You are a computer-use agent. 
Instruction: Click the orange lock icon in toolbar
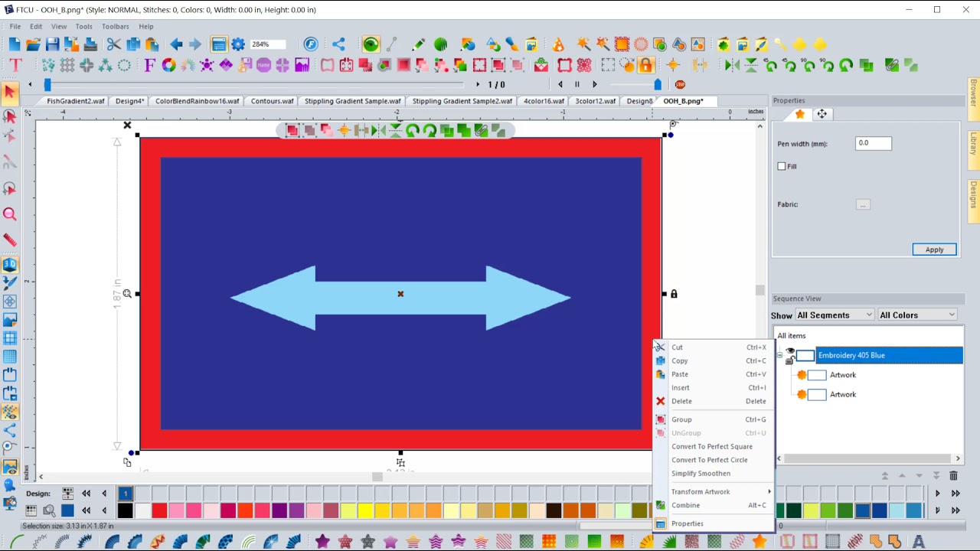tap(645, 65)
